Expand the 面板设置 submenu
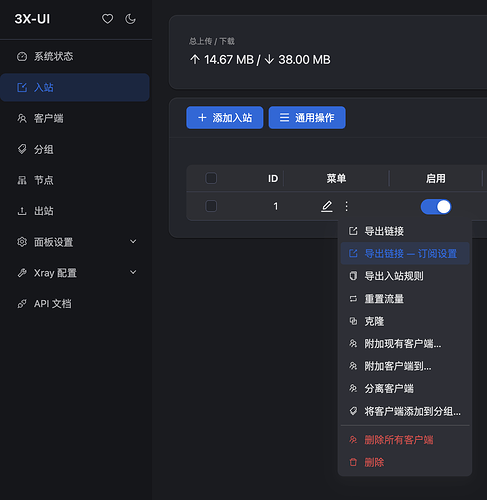487x500 pixels. tap(75, 242)
